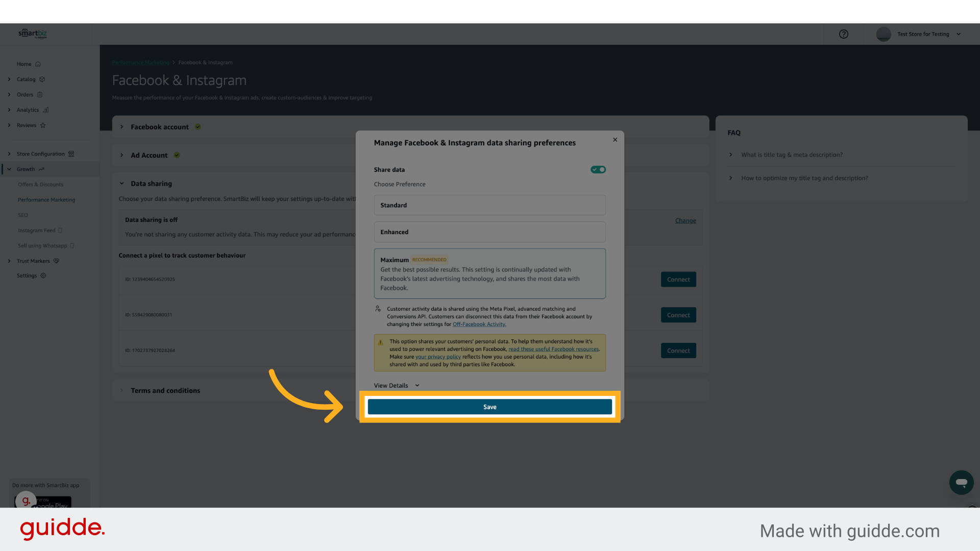Expand the Trust Markers sidebar chevron
This screenshot has width=980, height=551.
click(9, 261)
